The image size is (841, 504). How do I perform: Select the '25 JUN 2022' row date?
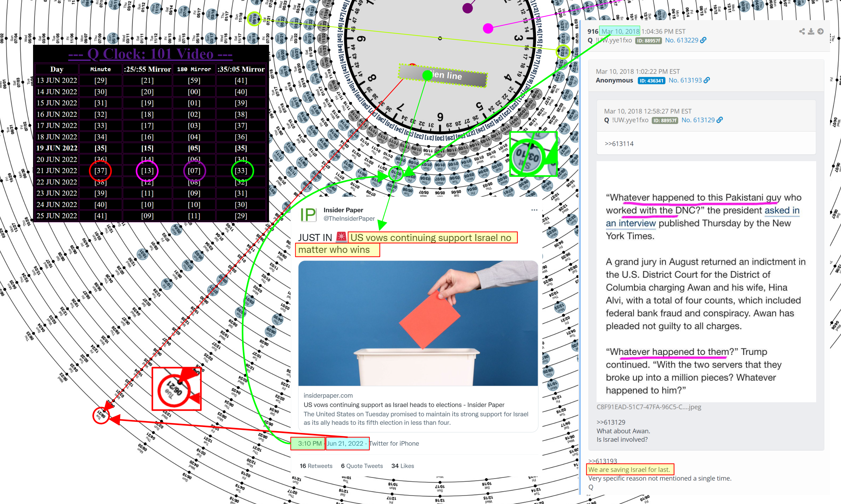[57, 216]
